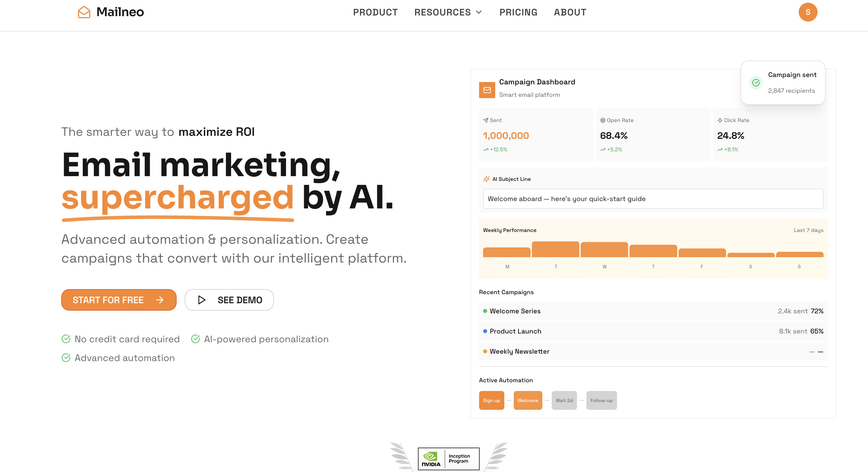The height and width of the screenshot is (472, 868).
Task: Click the AI-powered personalization checkmark
Action: point(195,339)
